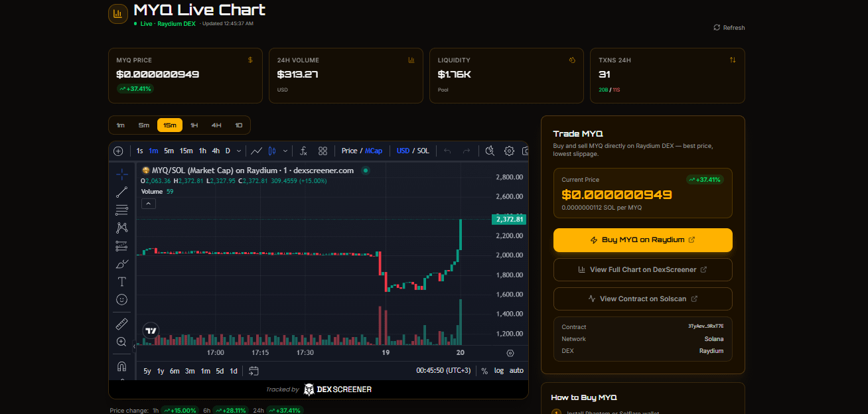Click the Refresh button
868x414 pixels.
(729, 28)
